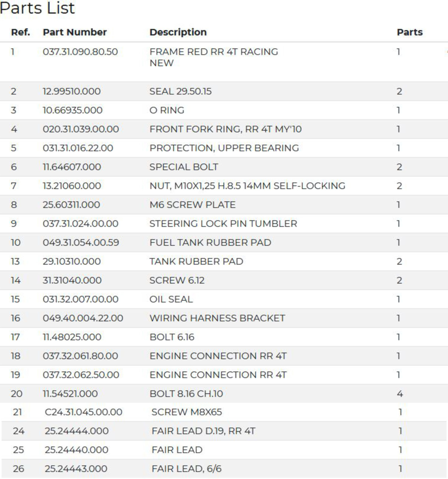
Task: Open part number 10.66935.000
Action: click(72, 110)
